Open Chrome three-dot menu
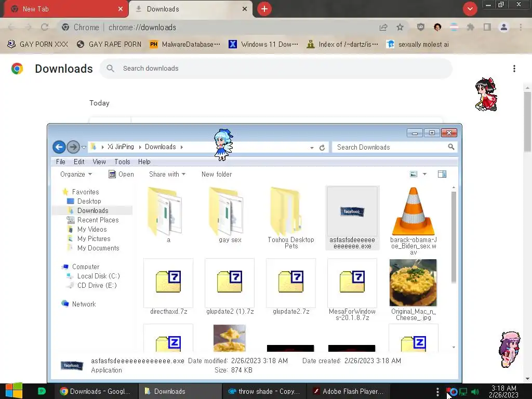 point(521,27)
